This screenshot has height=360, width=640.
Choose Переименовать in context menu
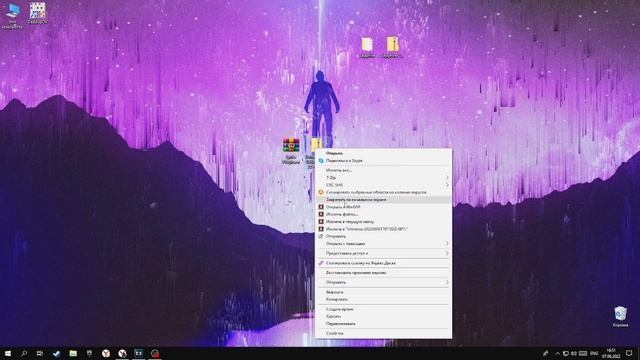384,324
